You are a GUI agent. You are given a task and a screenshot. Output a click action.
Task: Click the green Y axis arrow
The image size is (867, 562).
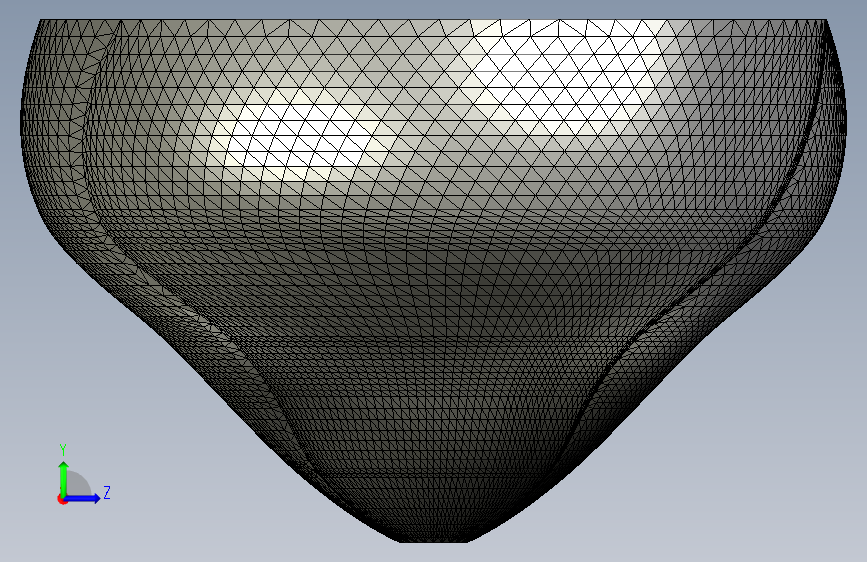[64, 478]
